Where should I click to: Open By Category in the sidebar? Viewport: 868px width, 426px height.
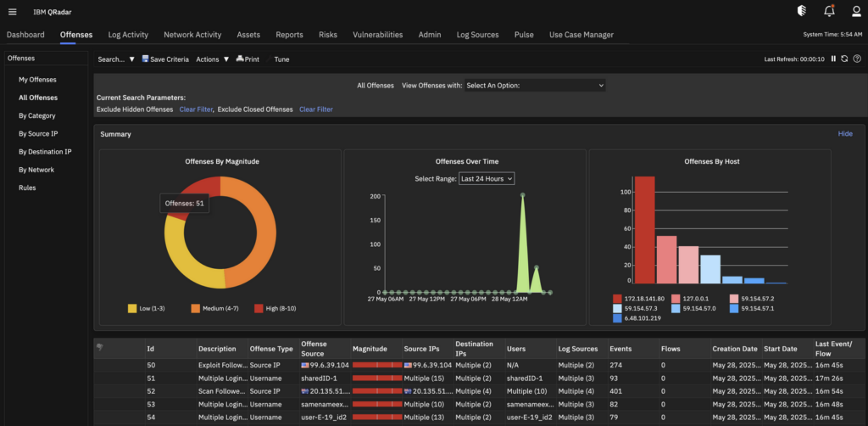pos(37,115)
